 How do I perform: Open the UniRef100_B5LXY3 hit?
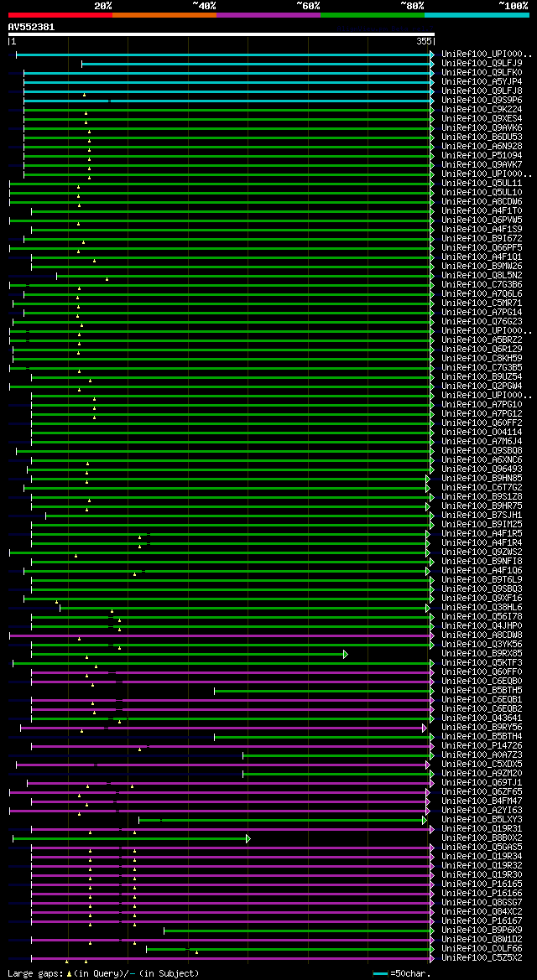pyautogui.click(x=482, y=819)
